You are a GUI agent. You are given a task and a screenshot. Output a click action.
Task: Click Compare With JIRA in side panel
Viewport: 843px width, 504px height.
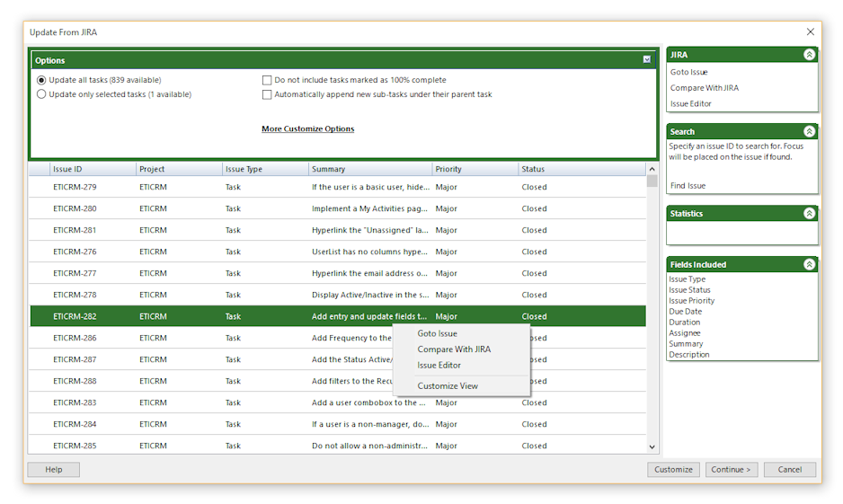[705, 88]
